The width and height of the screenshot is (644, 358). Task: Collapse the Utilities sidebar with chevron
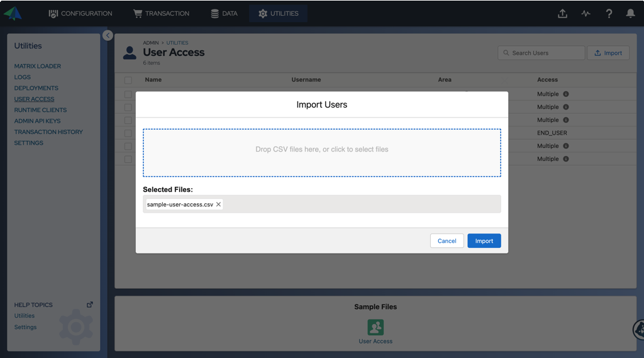[x=108, y=35]
